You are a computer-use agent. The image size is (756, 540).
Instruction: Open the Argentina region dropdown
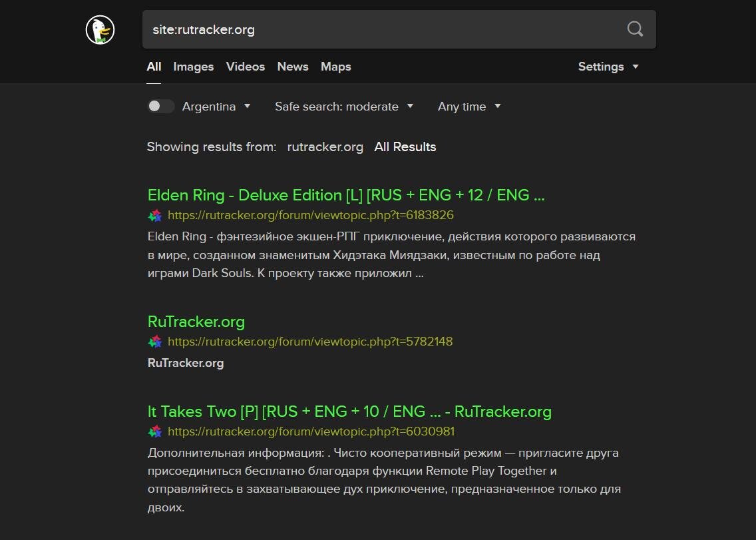click(216, 107)
